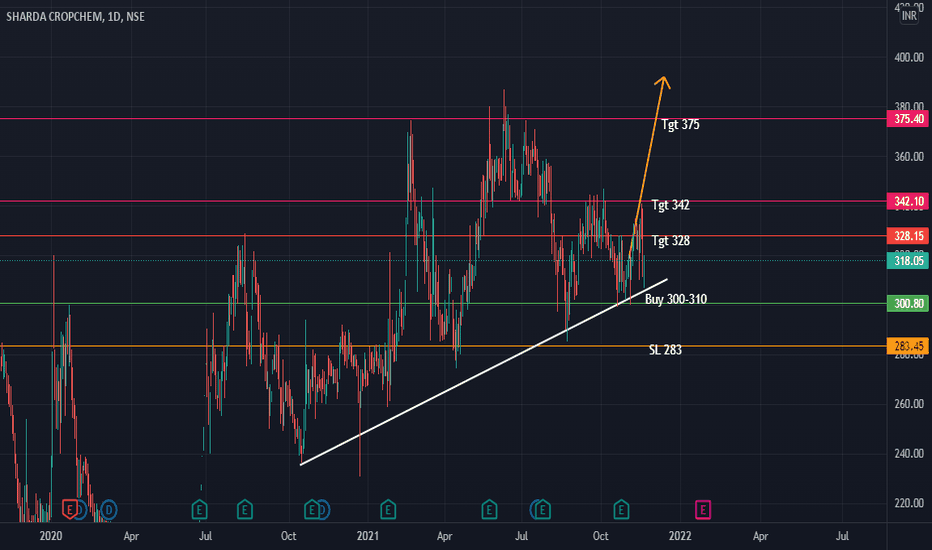The height and width of the screenshot is (550, 932).
Task: Select the 'Tgt 375' text annotation
Action: [x=681, y=125]
